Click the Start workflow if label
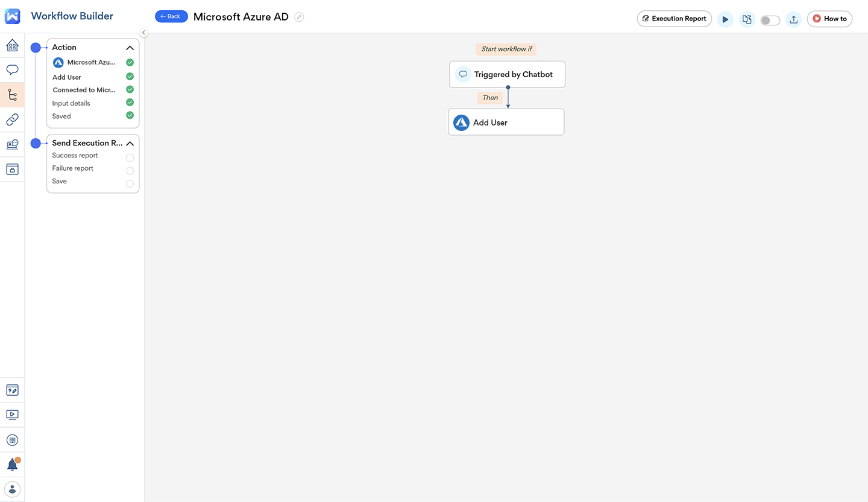 (506, 49)
